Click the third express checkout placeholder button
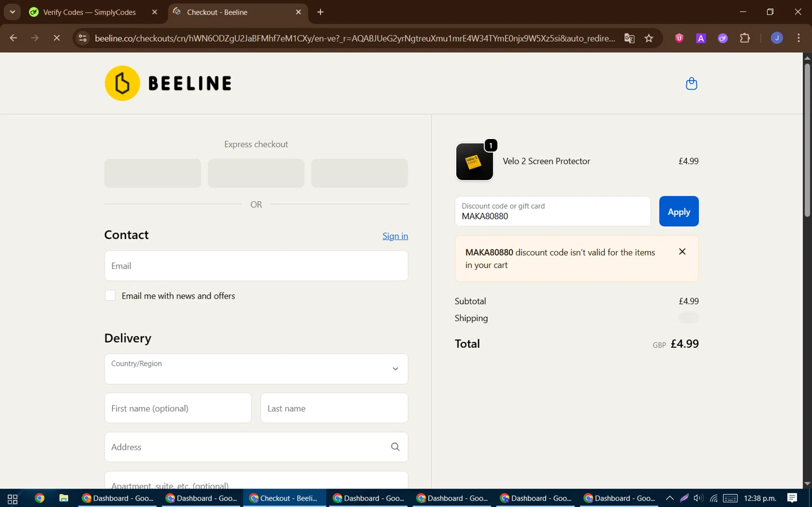The image size is (812, 507). tap(359, 173)
